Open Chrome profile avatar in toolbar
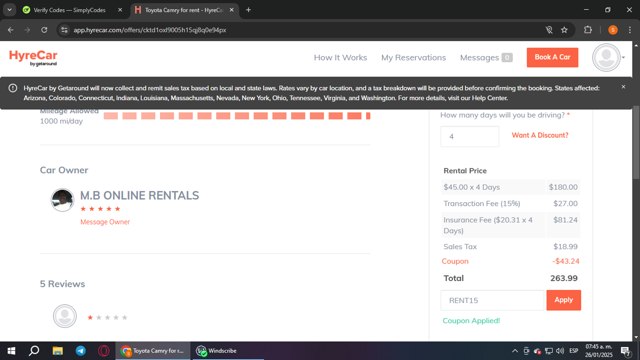The image size is (640, 360). (x=613, y=30)
